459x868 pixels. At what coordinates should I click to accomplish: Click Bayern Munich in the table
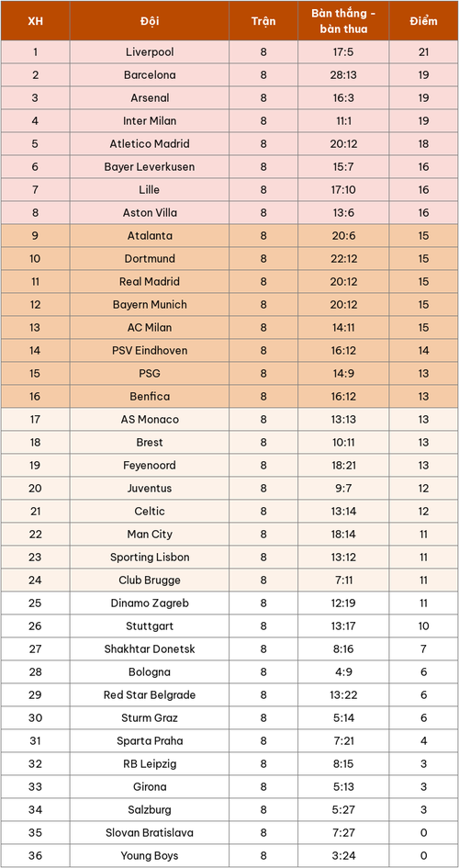coord(150,304)
